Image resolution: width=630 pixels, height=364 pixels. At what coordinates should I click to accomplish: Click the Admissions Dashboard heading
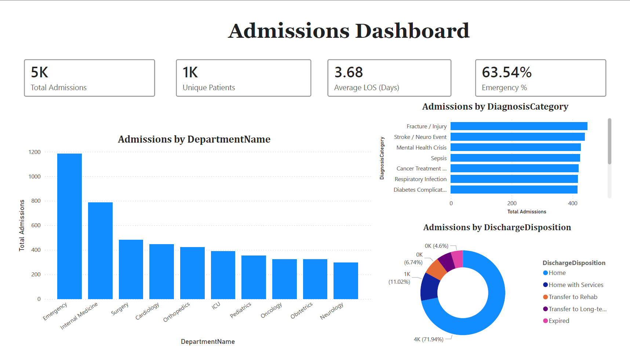click(x=349, y=30)
